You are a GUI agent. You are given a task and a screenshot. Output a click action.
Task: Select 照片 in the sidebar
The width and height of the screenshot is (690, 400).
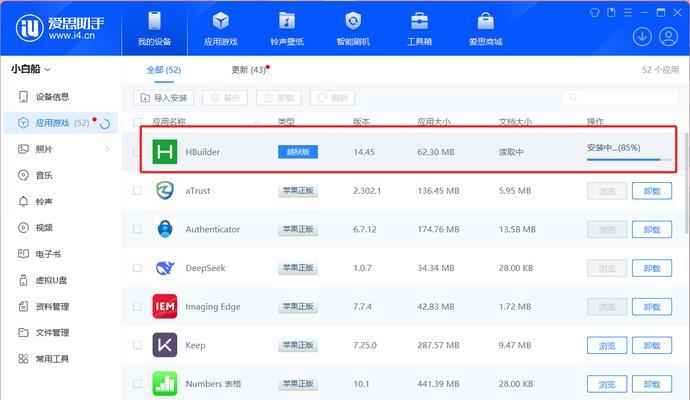pos(62,149)
